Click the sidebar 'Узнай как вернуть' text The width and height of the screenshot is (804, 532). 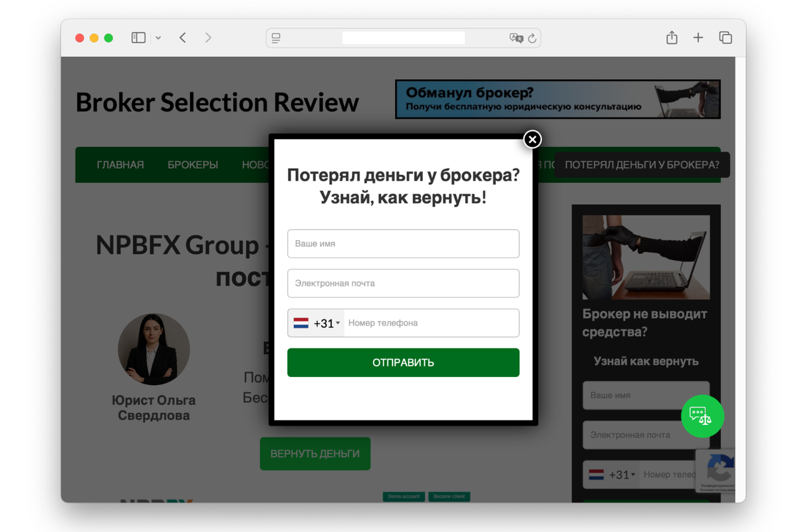pyautogui.click(x=646, y=361)
